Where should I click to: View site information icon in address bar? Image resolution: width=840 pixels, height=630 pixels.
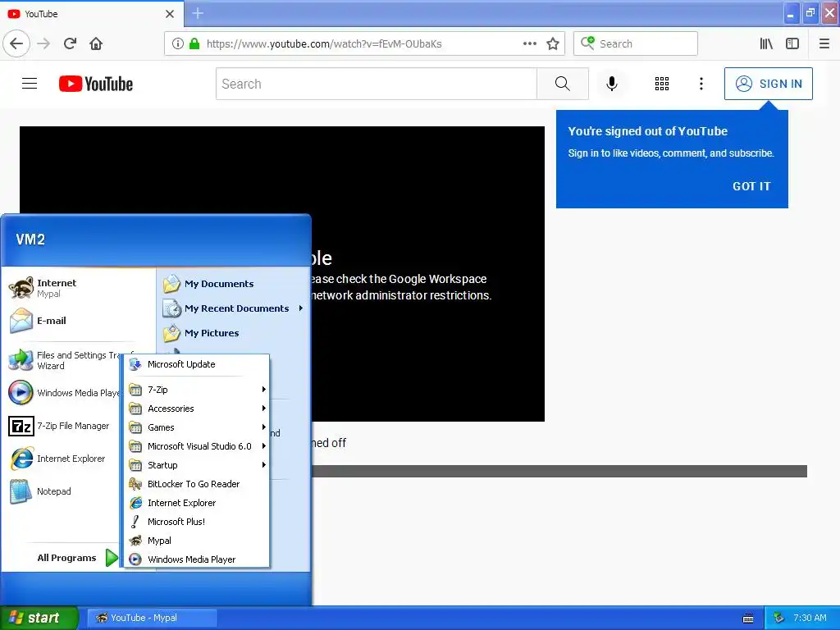178,43
